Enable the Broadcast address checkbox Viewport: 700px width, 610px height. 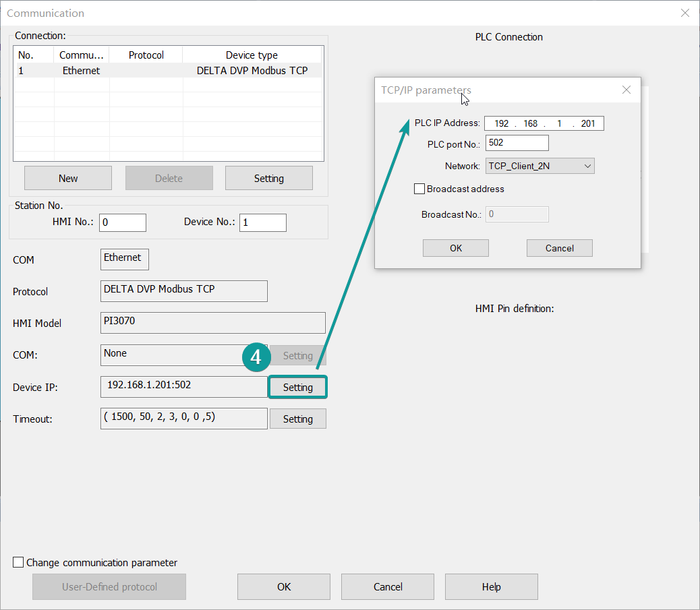click(x=419, y=189)
